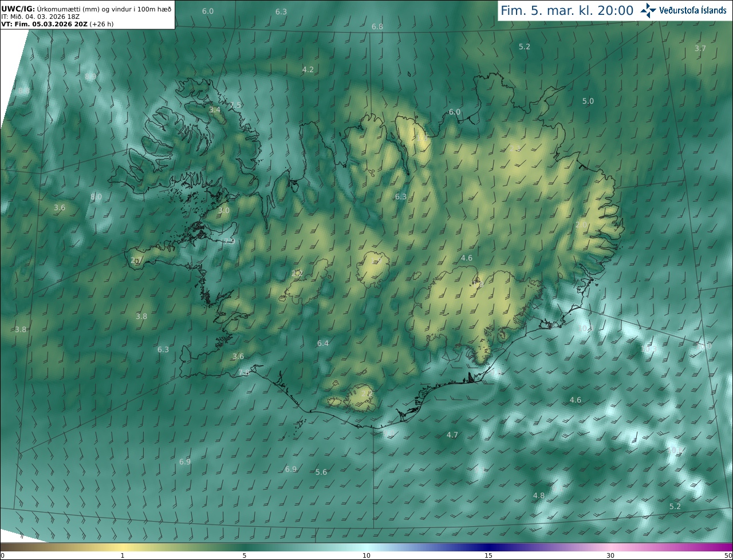The image size is (733, 560).
Task: Select the 7.5 value label
Action: 236,105
